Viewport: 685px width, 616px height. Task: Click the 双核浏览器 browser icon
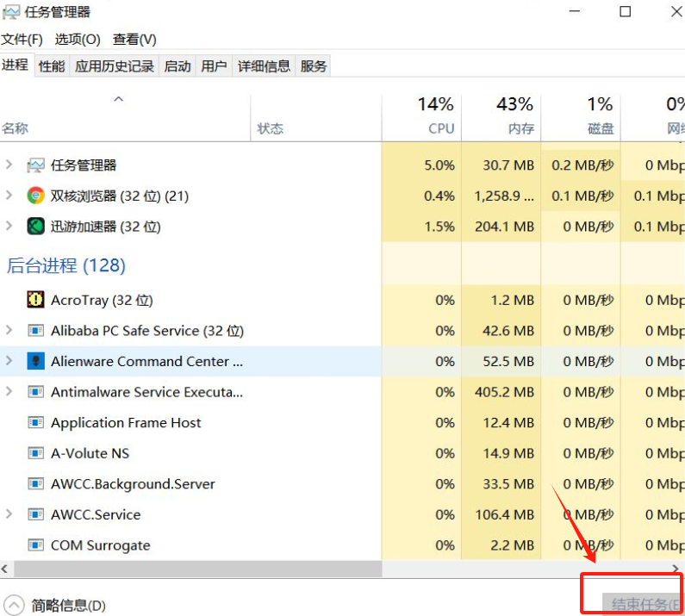point(35,196)
